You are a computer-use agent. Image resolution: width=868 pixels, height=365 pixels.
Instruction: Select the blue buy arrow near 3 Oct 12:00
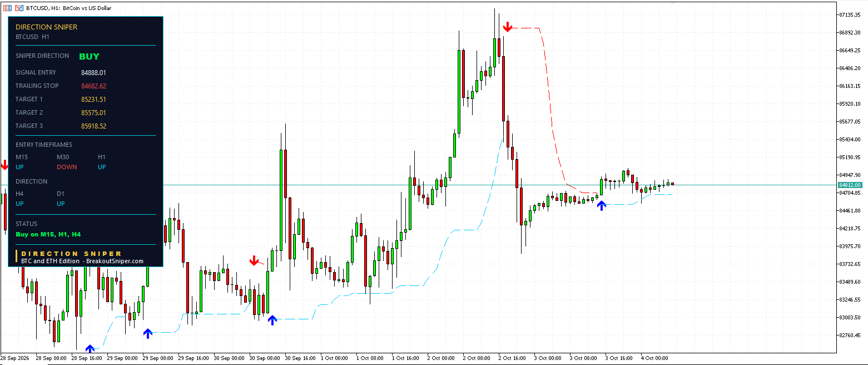click(x=601, y=205)
